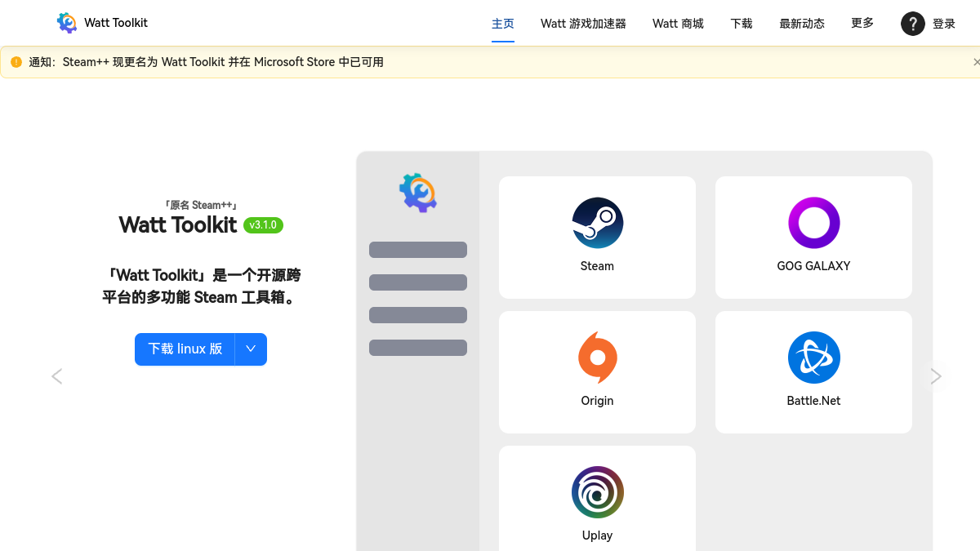Open Watt 商城 nav item
The height and width of the screenshot is (551, 980).
(x=678, y=24)
